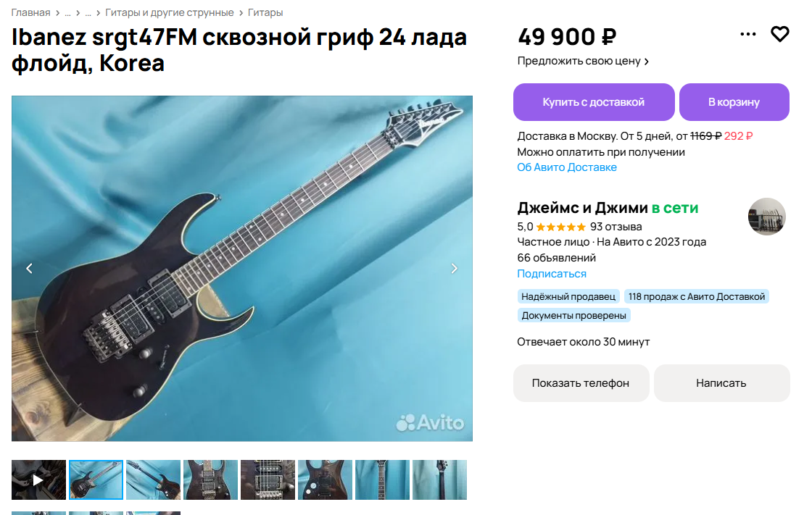Reveal number with 'Показать телефон'

click(x=581, y=383)
